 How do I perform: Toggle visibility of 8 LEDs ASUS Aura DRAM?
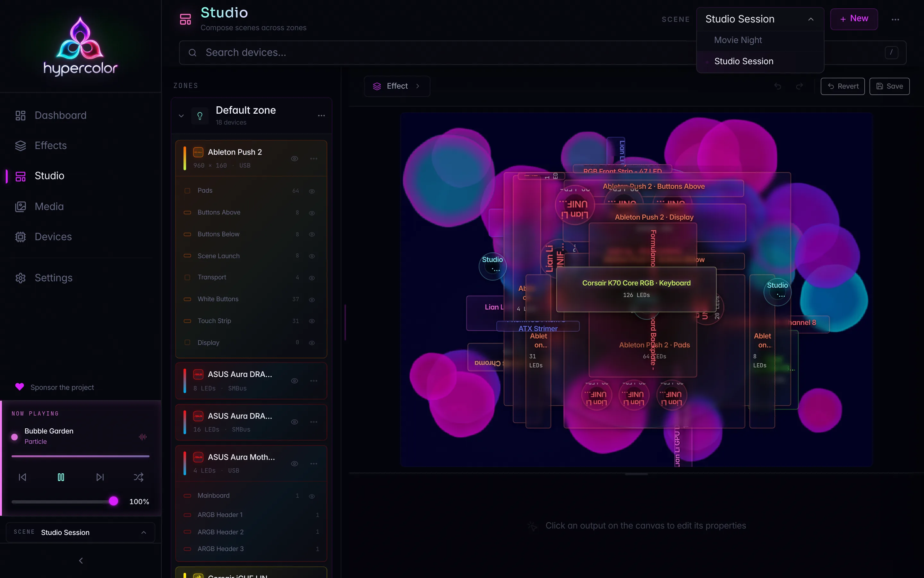pyautogui.click(x=295, y=381)
